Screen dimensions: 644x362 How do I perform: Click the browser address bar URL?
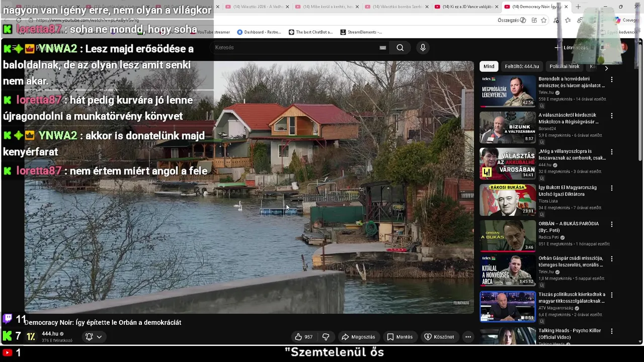(x=88, y=20)
